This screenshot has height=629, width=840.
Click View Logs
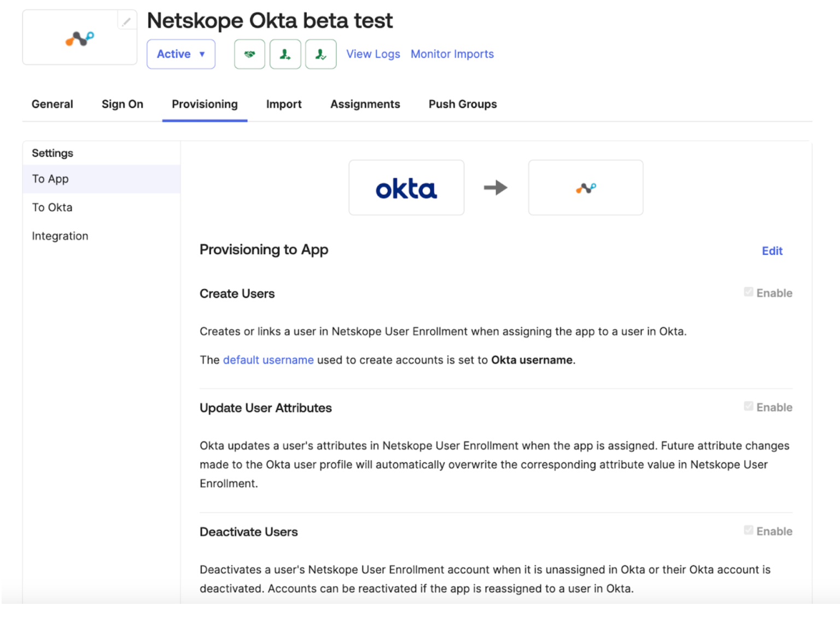pos(373,54)
